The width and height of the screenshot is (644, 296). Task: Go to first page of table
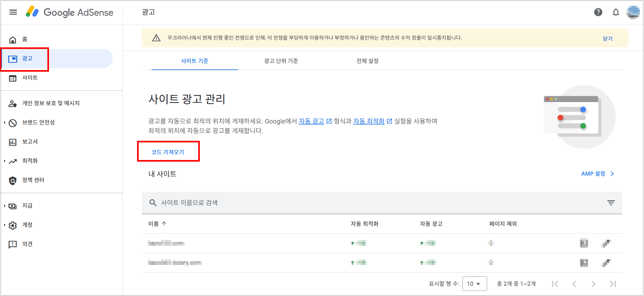click(555, 284)
